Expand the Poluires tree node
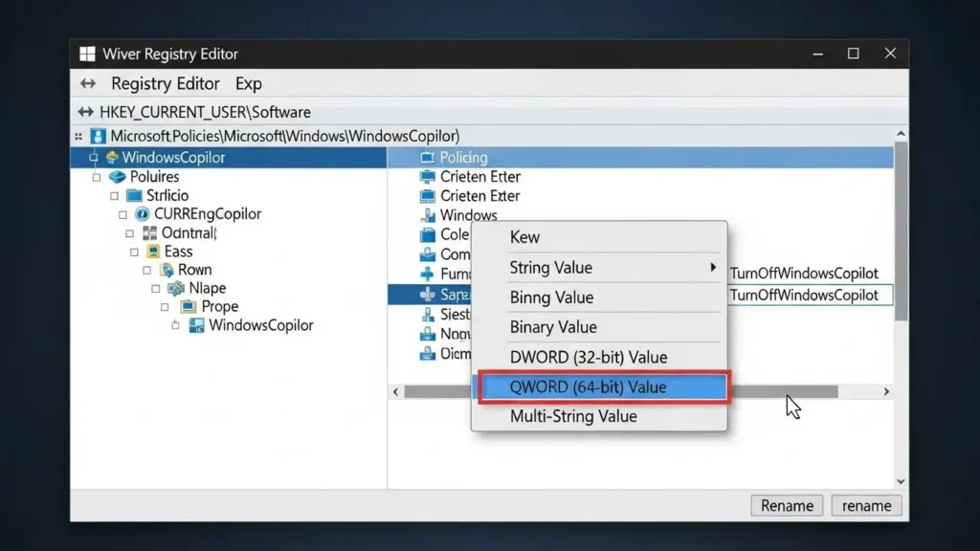Image resolution: width=980 pixels, height=551 pixels. [x=96, y=177]
